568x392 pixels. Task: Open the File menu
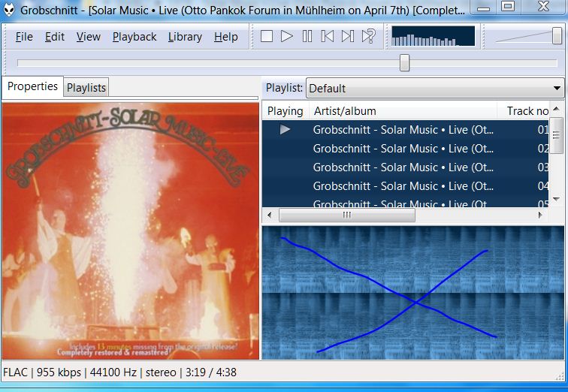point(24,37)
